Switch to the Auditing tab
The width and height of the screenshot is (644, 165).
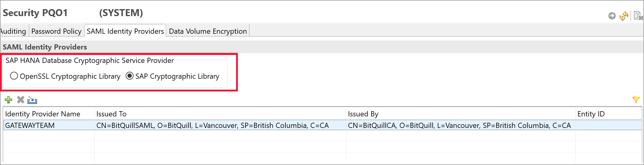coord(13,31)
